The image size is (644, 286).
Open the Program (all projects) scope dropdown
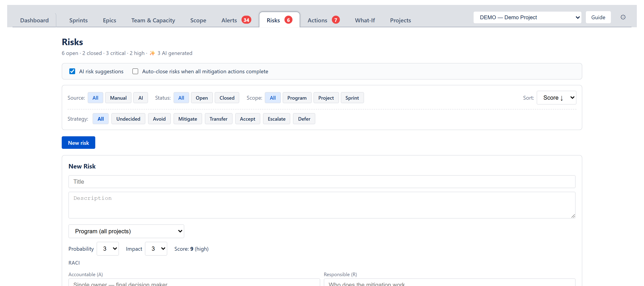click(126, 231)
